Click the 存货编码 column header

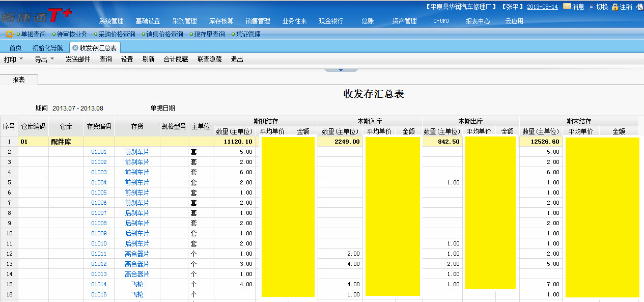tap(99, 126)
